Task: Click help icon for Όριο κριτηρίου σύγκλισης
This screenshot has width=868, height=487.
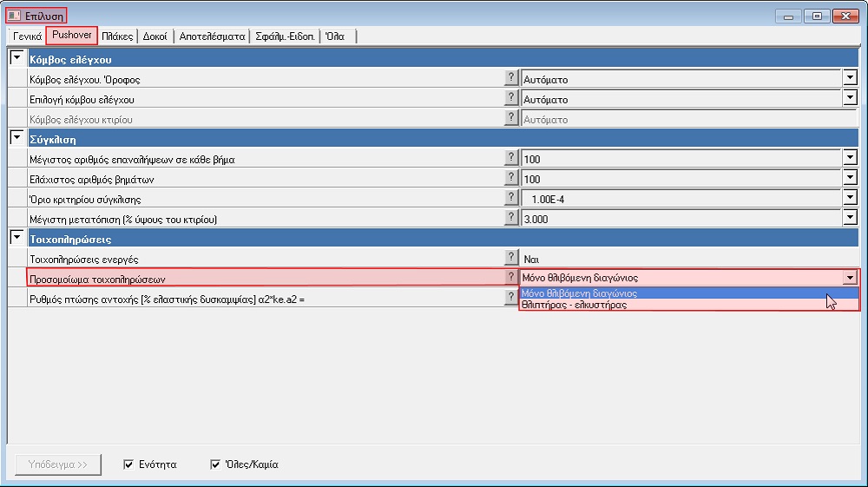Action: tap(511, 198)
